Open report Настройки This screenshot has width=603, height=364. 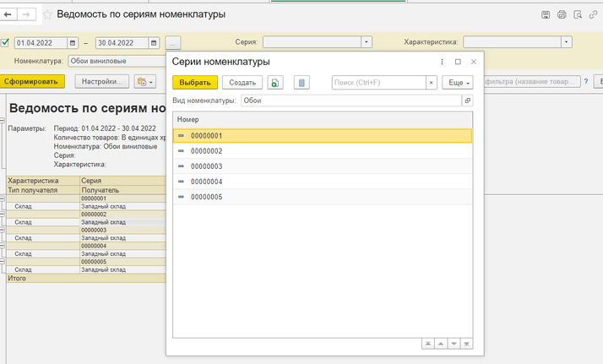[x=101, y=82]
